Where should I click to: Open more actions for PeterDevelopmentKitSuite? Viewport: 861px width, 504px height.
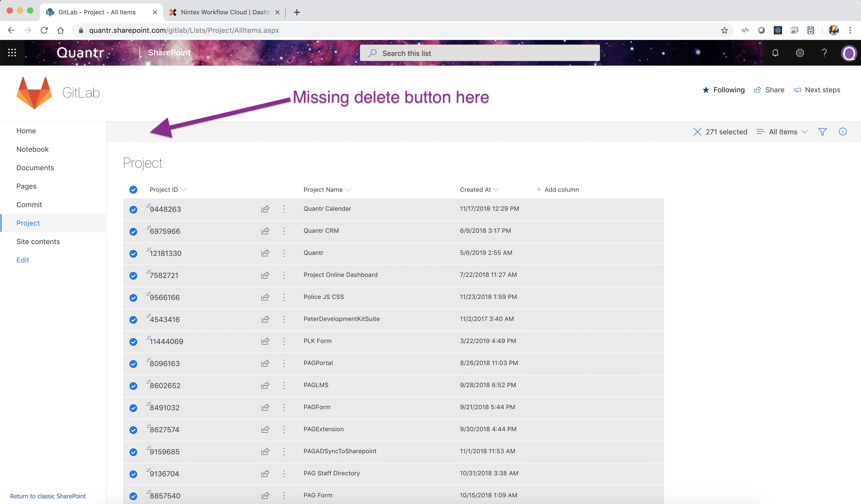(284, 319)
